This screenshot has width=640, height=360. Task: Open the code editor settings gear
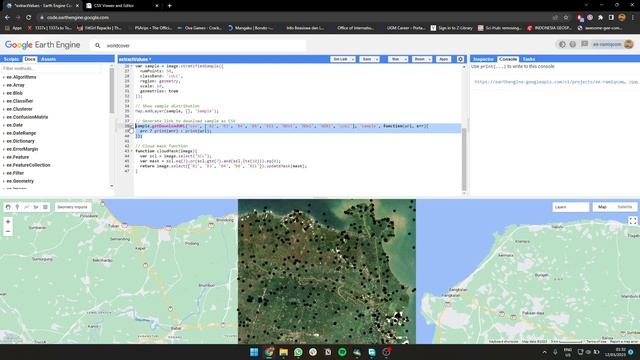click(460, 59)
